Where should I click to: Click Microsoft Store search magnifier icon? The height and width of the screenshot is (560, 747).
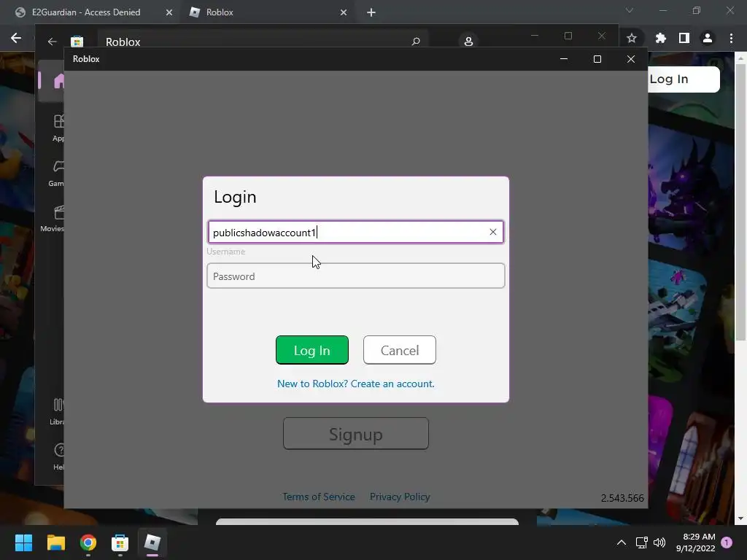coord(416,42)
